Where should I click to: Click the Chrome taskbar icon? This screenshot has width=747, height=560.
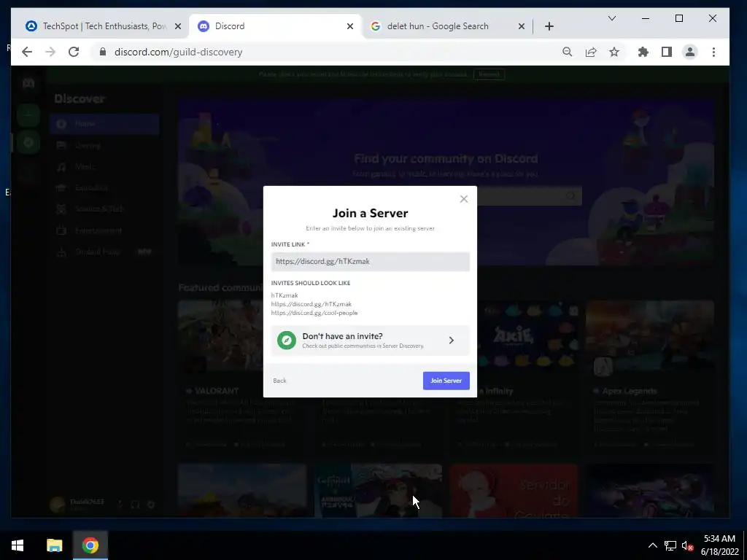(x=90, y=545)
